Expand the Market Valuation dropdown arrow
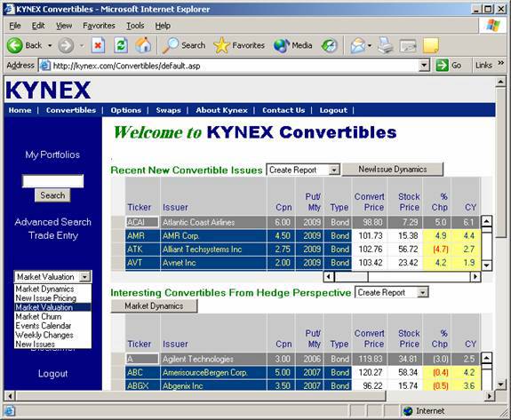Image resolution: width=511 pixels, height=420 pixels. coord(84,277)
